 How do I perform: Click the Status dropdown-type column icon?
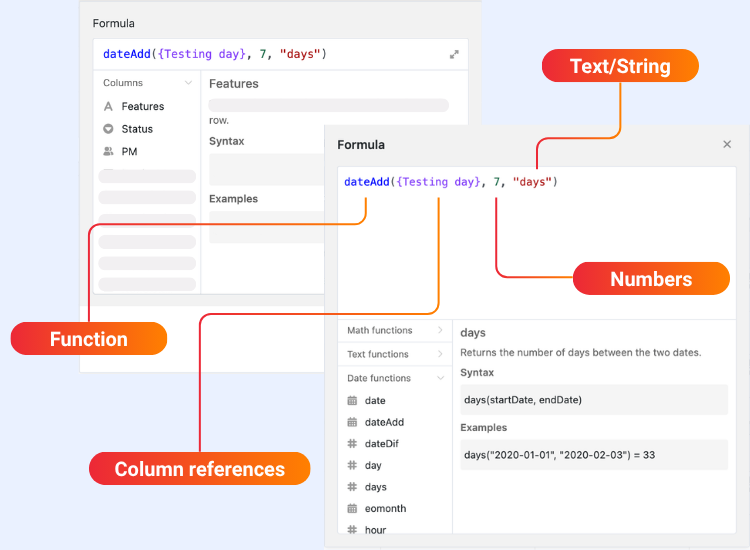pos(108,129)
